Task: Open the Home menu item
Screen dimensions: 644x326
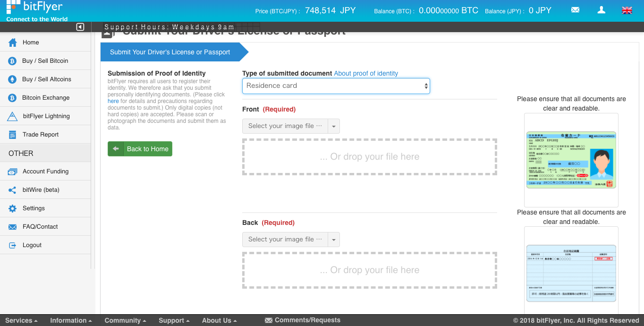Action: point(45,43)
